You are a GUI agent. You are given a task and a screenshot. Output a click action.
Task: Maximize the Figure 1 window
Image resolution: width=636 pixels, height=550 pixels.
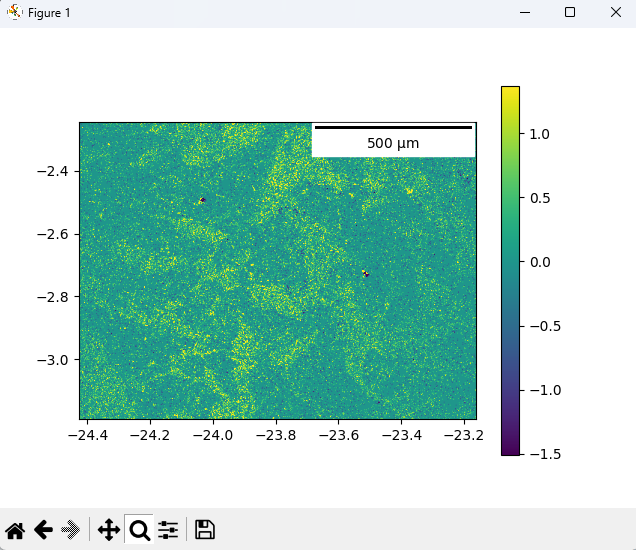coord(569,12)
